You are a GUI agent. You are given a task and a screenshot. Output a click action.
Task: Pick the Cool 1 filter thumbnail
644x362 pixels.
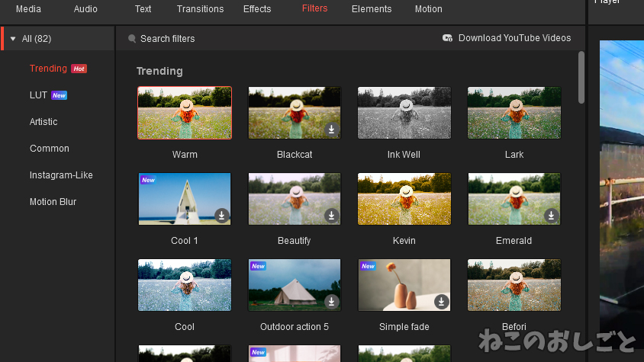185,199
